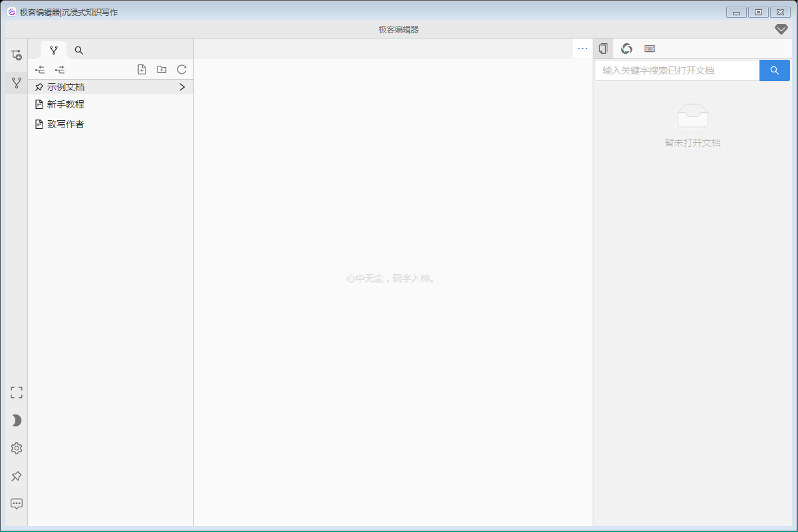The width and height of the screenshot is (798, 532).
Task: Open the 新手教程 document
Action: tap(65, 104)
